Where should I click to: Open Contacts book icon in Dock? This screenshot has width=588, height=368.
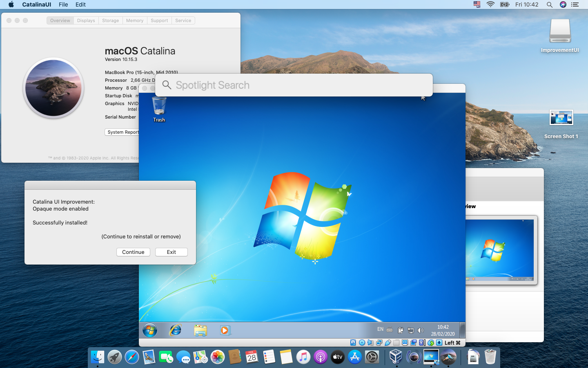pyautogui.click(x=235, y=357)
